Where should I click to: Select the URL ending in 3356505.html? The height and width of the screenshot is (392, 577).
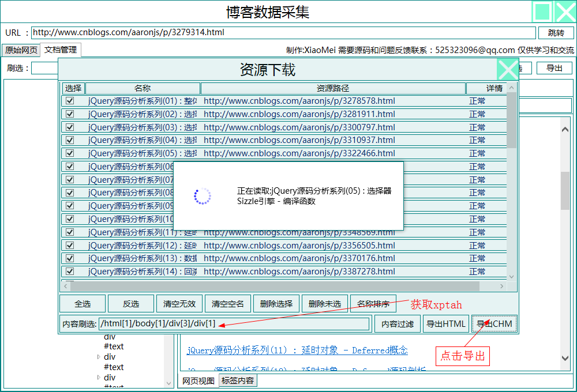pos(299,245)
